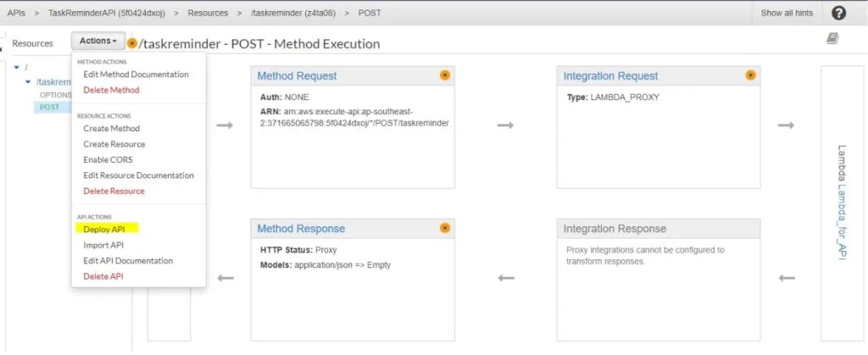The width and height of the screenshot is (868, 355).
Task: Collapse the /taskreminder resource node
Action: point(29,82)
